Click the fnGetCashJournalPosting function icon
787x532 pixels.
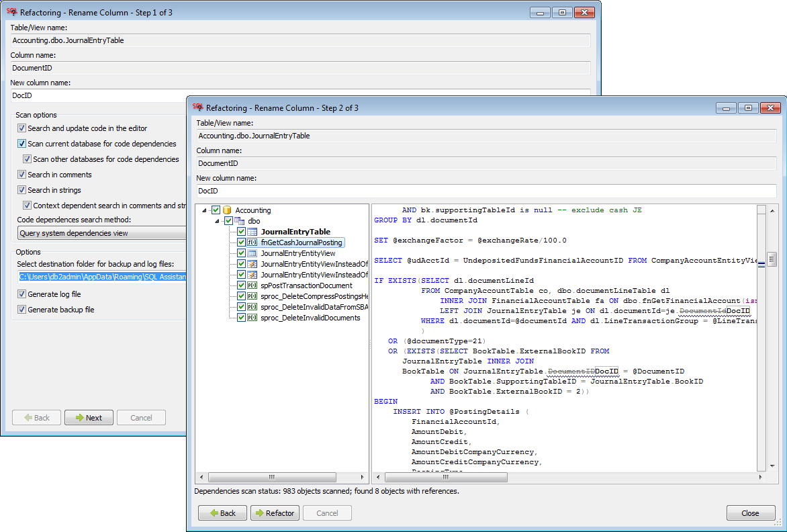click(x=252, y=242)
